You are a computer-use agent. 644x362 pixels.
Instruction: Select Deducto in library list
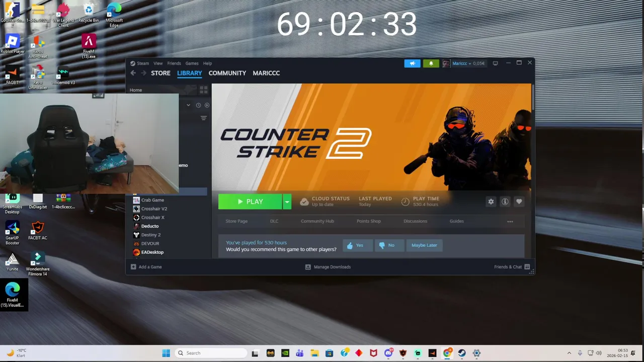pos(150,226)
